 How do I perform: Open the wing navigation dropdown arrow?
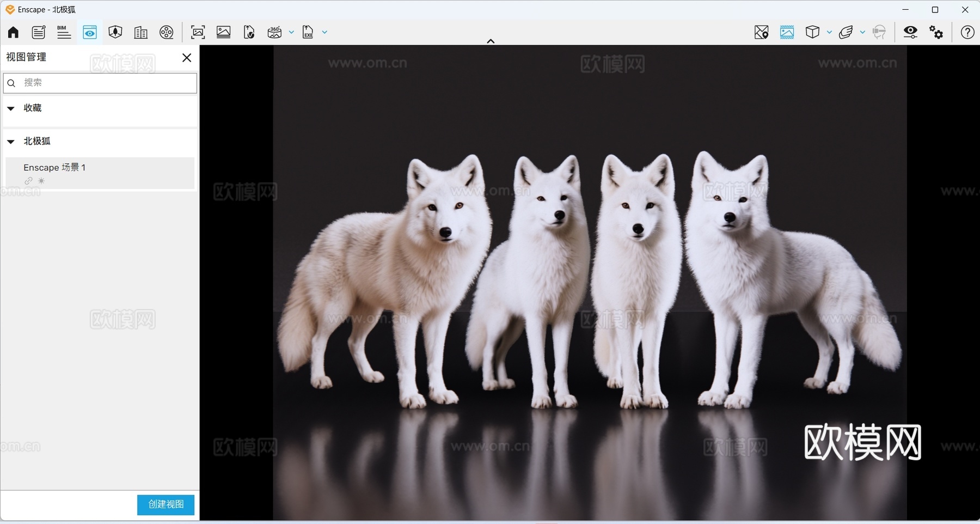(x=862, y=32)
